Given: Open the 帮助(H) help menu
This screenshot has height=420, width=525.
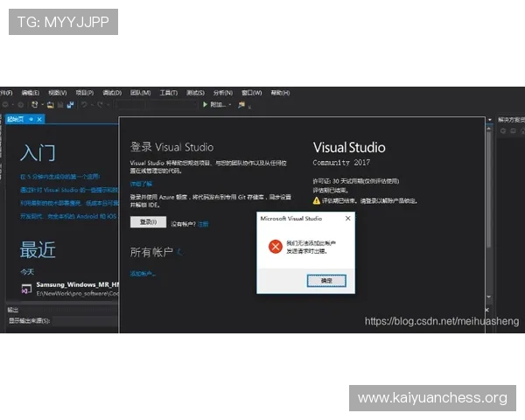Looking at the screenshot, I should pyautogui.click(x=279, y=92).
